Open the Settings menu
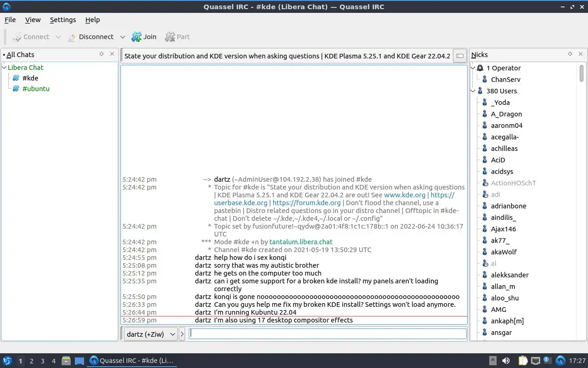This screenshot has width=588, height=368. point(63,20)
